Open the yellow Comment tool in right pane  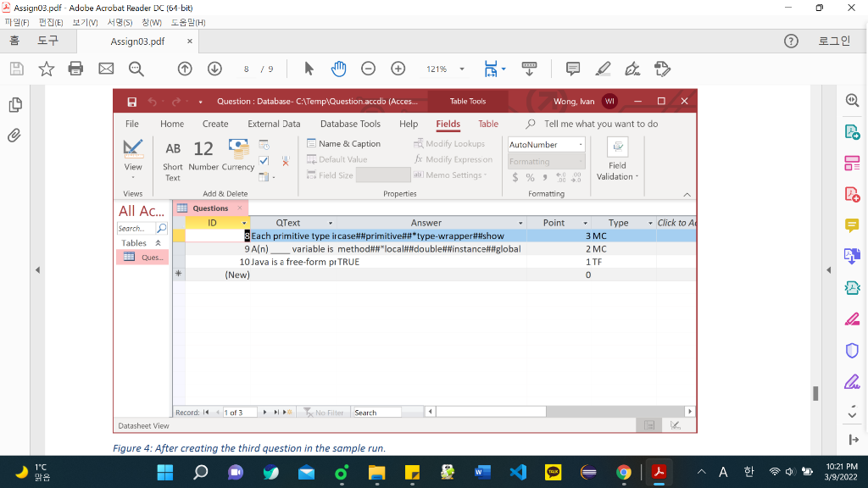(853, 225)
